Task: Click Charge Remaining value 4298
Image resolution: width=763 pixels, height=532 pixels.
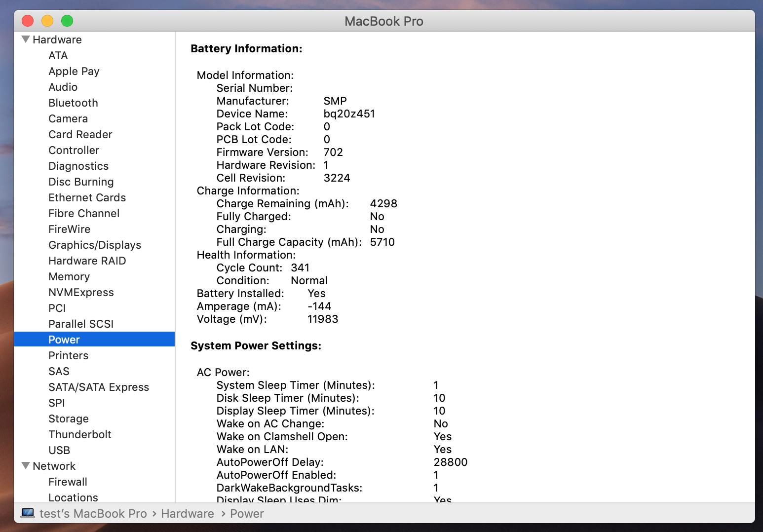Action: [x=383, y=203]
